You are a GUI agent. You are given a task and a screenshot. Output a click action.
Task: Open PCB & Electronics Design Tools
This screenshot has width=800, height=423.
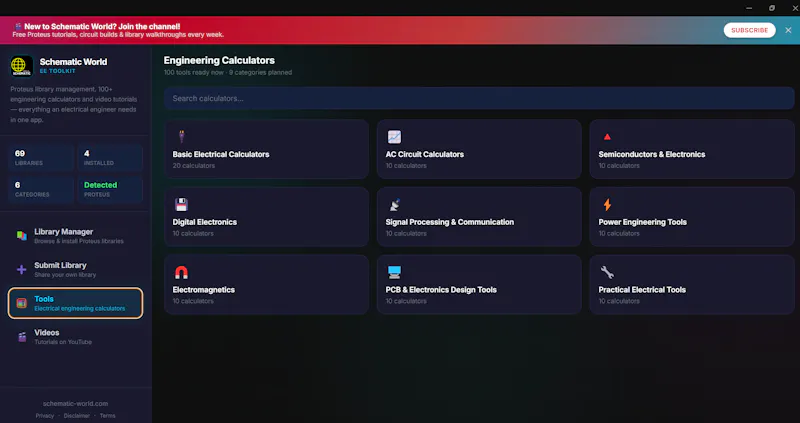(x=479, y=284)
